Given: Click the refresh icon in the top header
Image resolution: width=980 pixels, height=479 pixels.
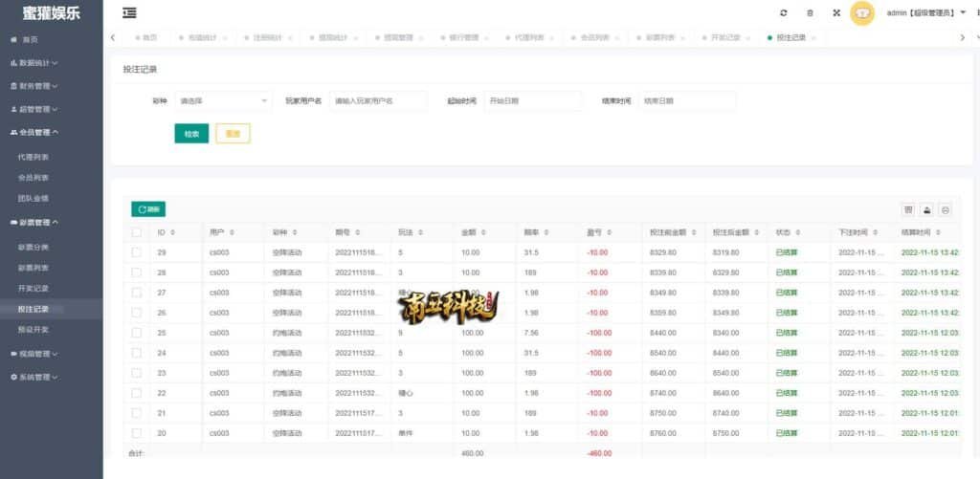Looking at the screenshot, I should [784, 12].
